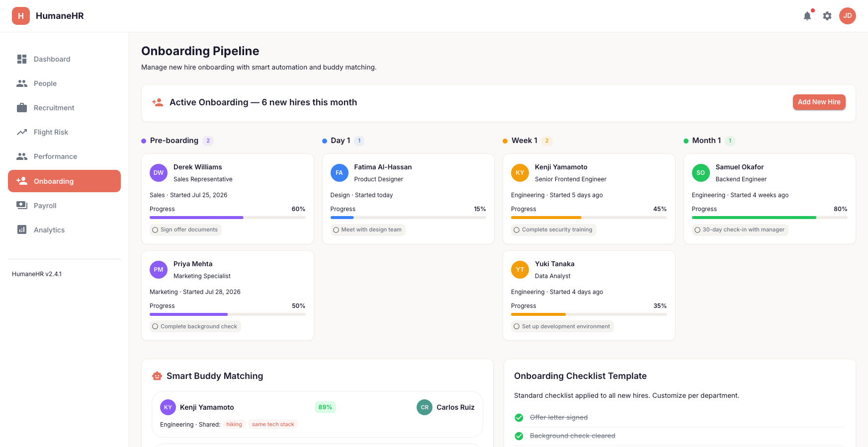868x447 pixels.
Task: Click the HumaneHR v2.4.1 version text
Action: coord(37,274)
